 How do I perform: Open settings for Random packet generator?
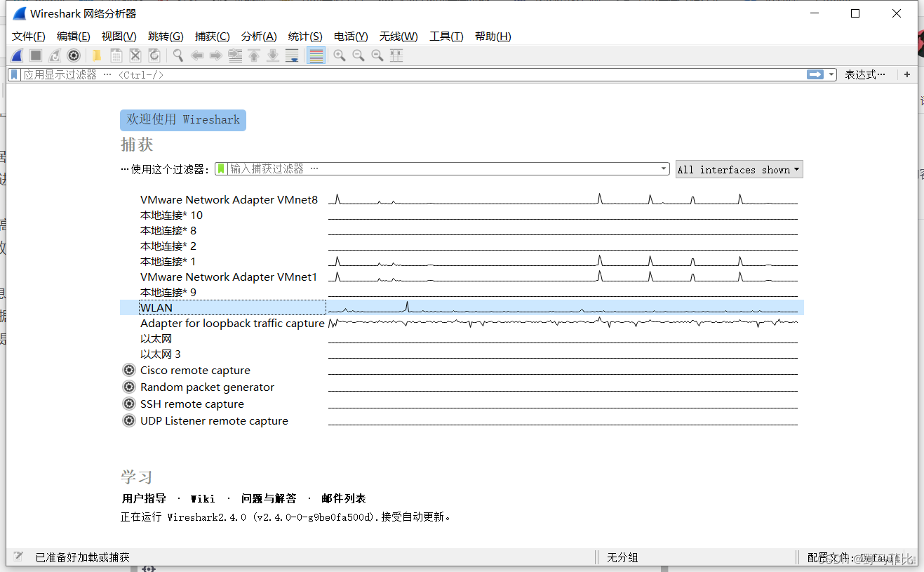click(x=128, y=387)
